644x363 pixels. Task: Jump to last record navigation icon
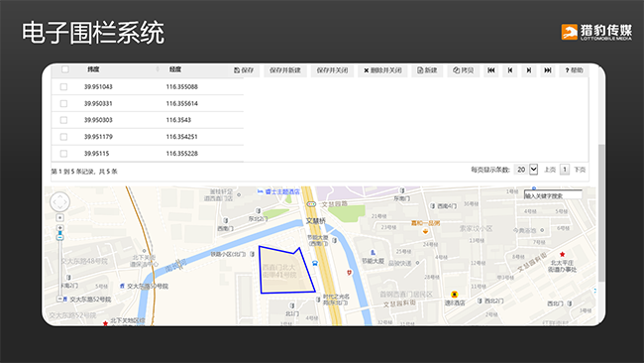click(x=548, y=70)
